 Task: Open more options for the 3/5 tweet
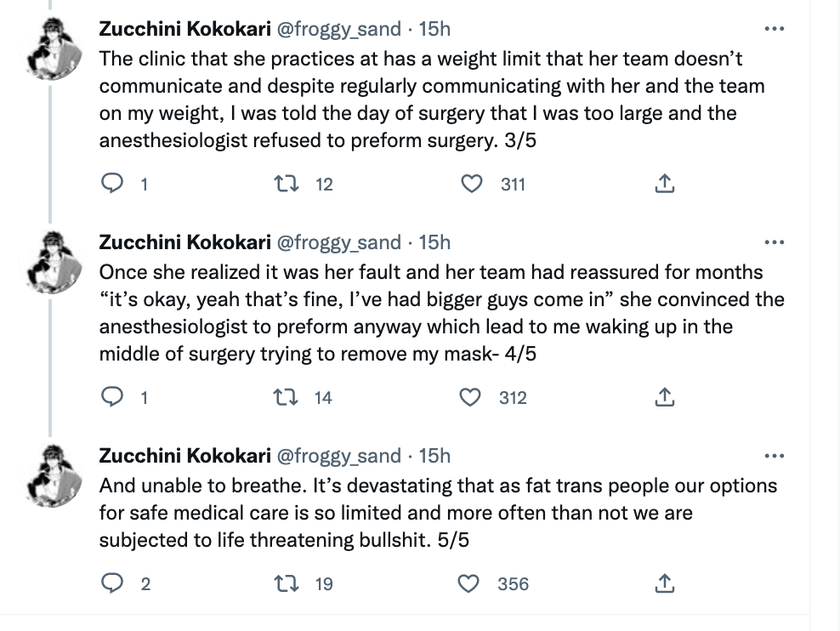tap(774, 29)
